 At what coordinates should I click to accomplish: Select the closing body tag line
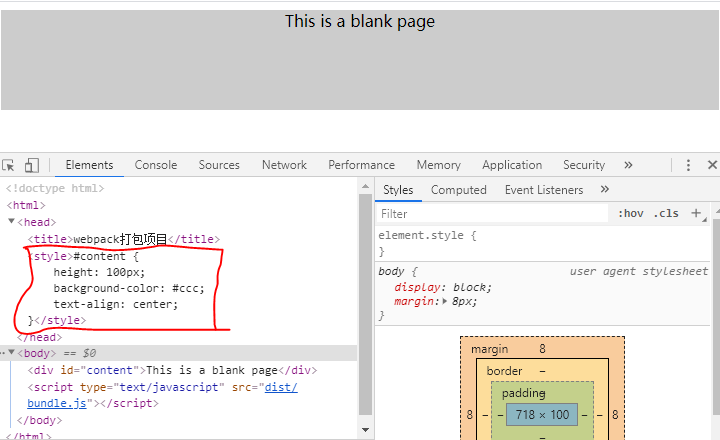point(39,420)
